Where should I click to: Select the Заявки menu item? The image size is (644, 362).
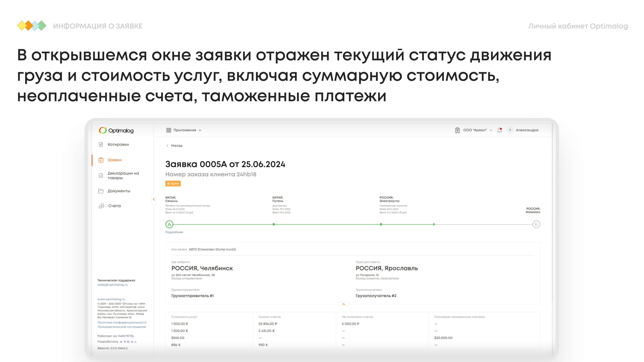click(115, 160)
